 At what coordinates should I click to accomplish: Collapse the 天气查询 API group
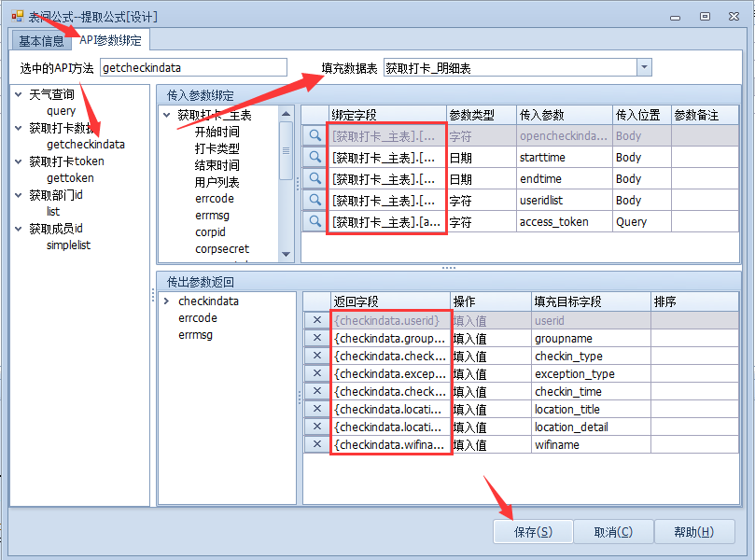pos(19,95)
